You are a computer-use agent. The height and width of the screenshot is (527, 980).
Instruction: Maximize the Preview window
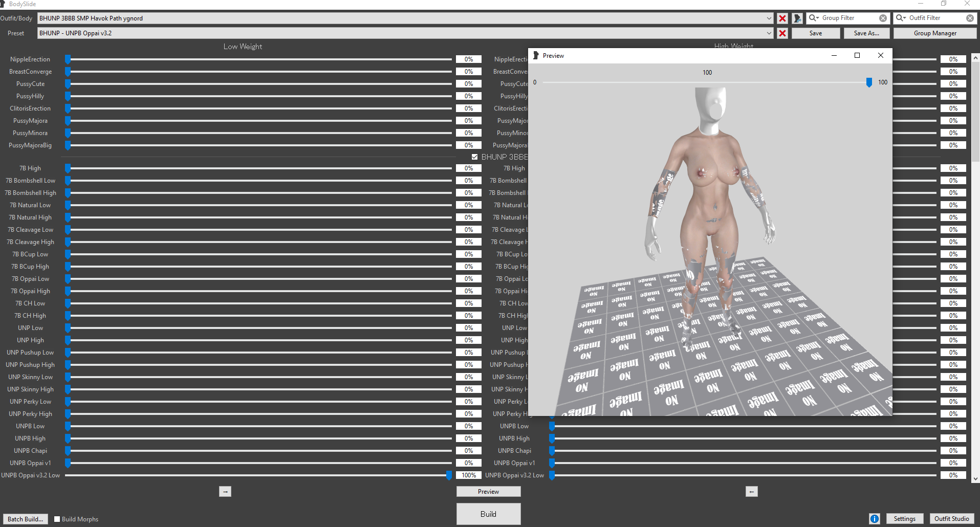(x=857, y=55)
